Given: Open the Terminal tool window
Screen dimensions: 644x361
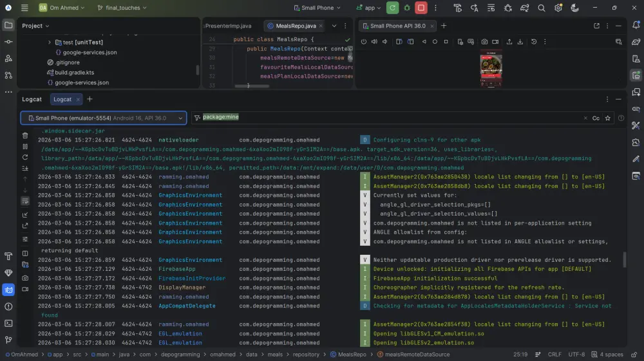Looking at the screenshot, I should point(8,323).
